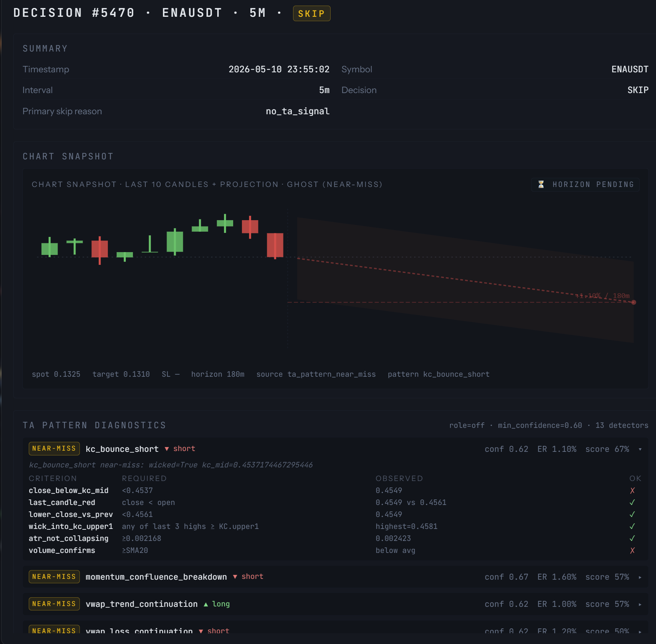Click the target 0.1310 chart stat
Screen dimensions: 656x644
(x=121, y=374)
